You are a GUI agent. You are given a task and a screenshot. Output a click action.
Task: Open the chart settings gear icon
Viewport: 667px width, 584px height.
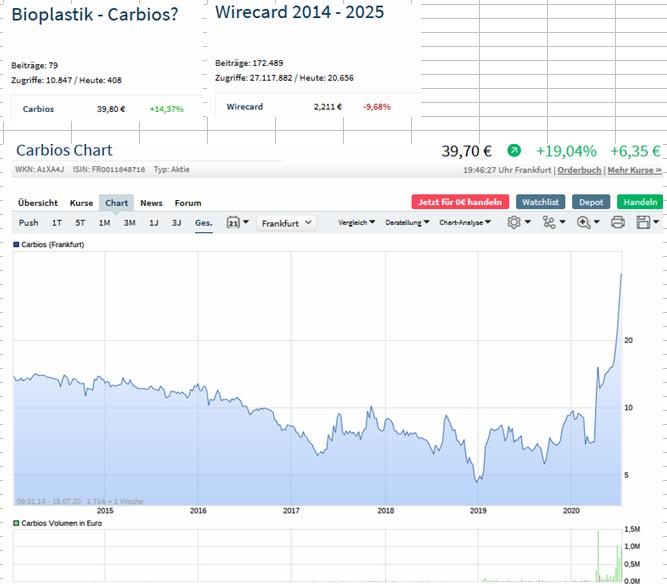(514, 222)
